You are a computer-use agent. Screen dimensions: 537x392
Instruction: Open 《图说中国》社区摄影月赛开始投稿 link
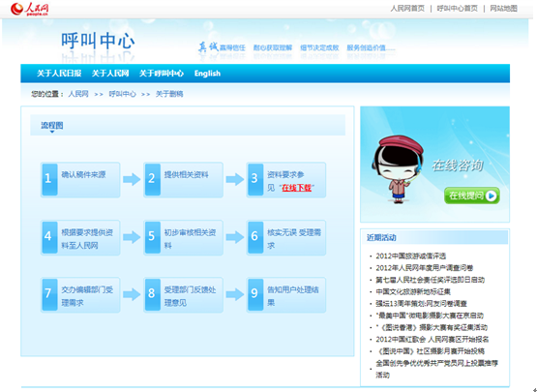[x=431, y=351]
